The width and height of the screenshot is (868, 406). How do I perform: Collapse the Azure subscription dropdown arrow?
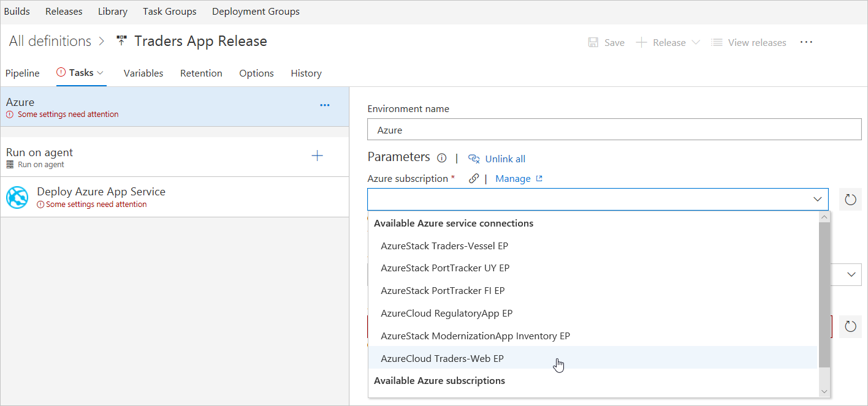pos(817,199)
